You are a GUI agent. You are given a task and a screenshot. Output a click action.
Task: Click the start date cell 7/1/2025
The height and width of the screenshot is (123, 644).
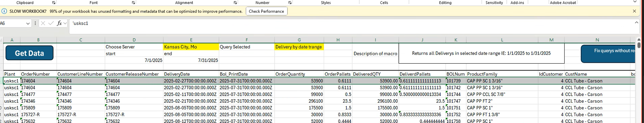134,60
